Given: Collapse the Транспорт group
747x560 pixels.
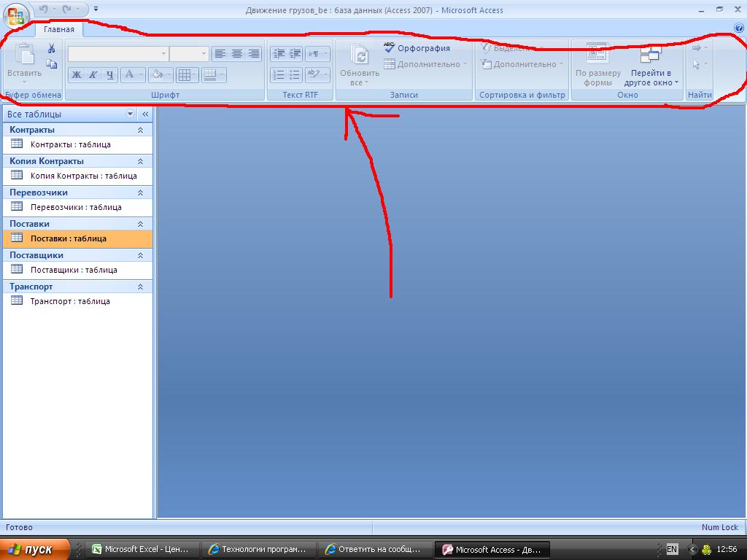Looking at the screenshot, I should 140,287.
